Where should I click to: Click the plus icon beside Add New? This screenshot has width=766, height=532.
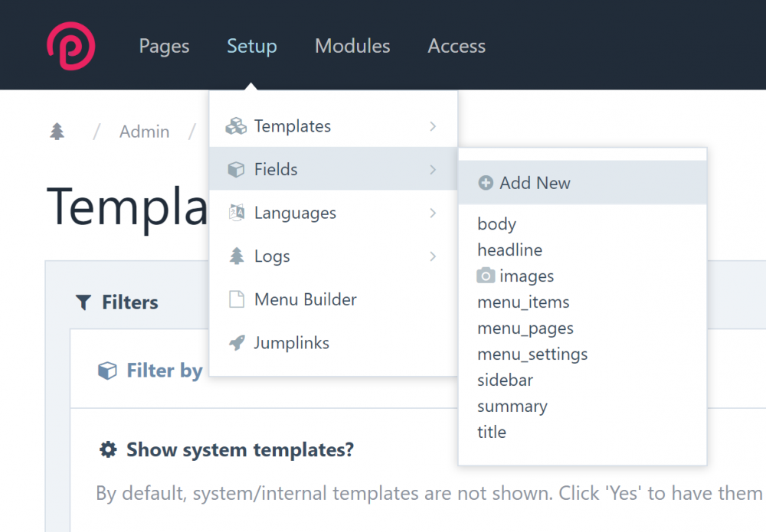tap(486, 183)
